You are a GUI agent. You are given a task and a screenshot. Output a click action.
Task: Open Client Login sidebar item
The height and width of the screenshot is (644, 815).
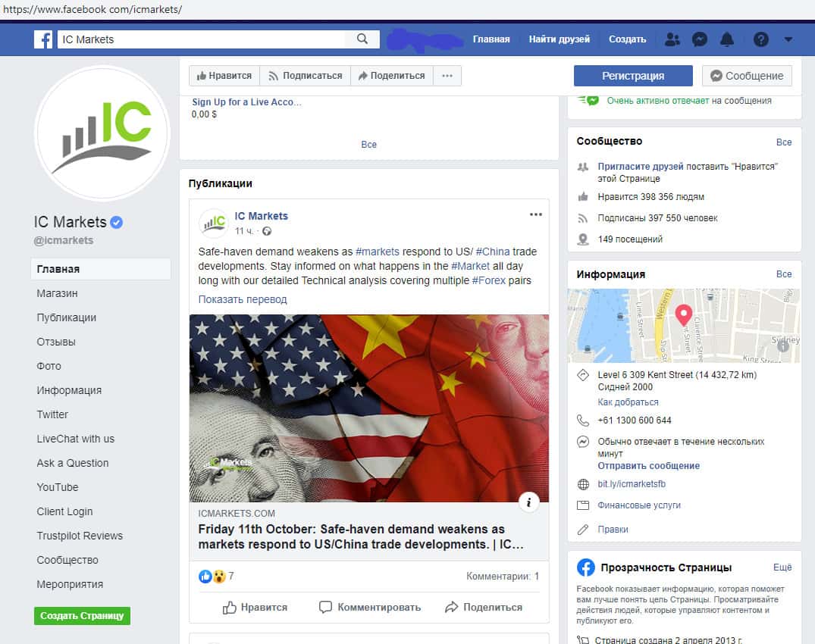(64, 511)
